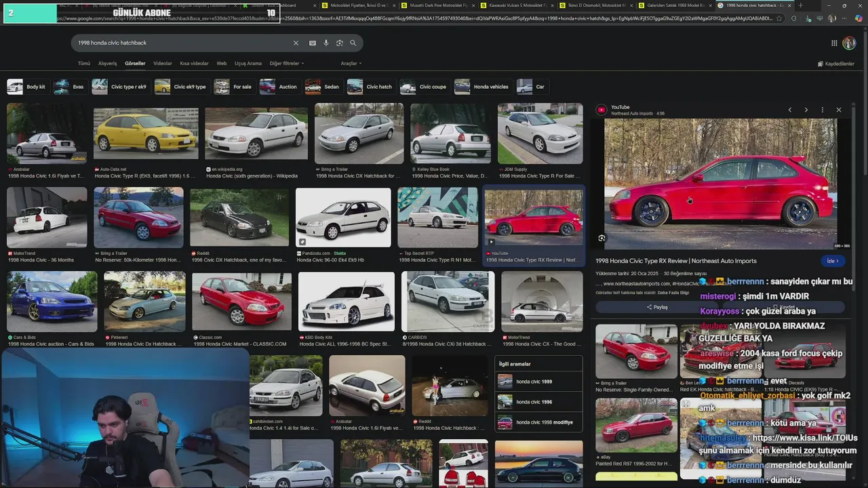The image size is (868, 488).
Task: Click related search honda civic 1998 modifiye
Action: point(538,422)
